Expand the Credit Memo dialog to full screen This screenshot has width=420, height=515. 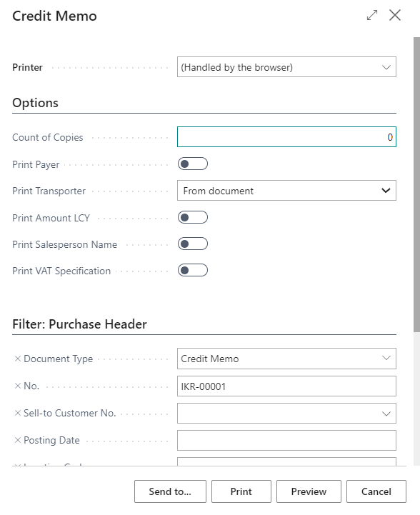tap(372, 15)
